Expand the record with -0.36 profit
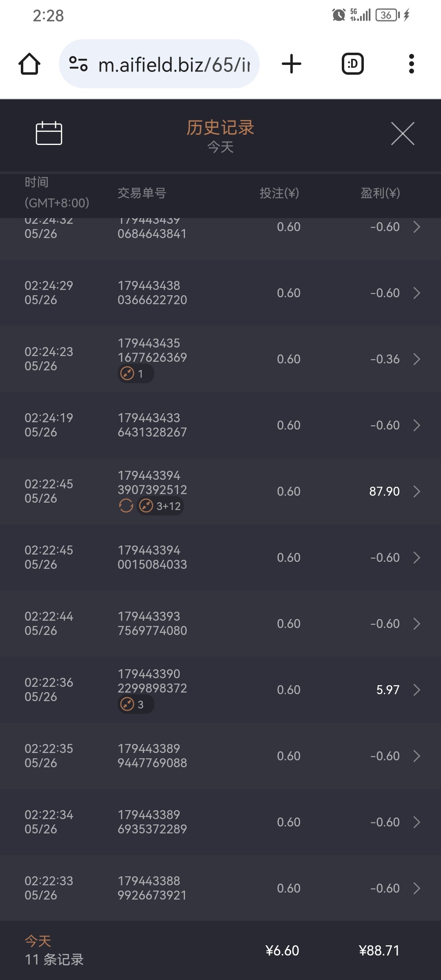This screenshot has width=441, height=980. (x=416, y=359)
